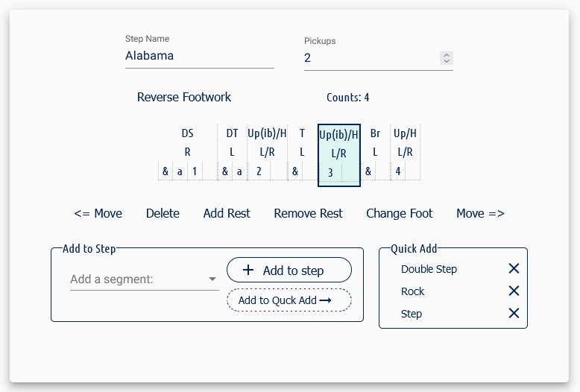Delete the selected segment
This screenshot has width=580, height=392.
(x=163, y=213)
